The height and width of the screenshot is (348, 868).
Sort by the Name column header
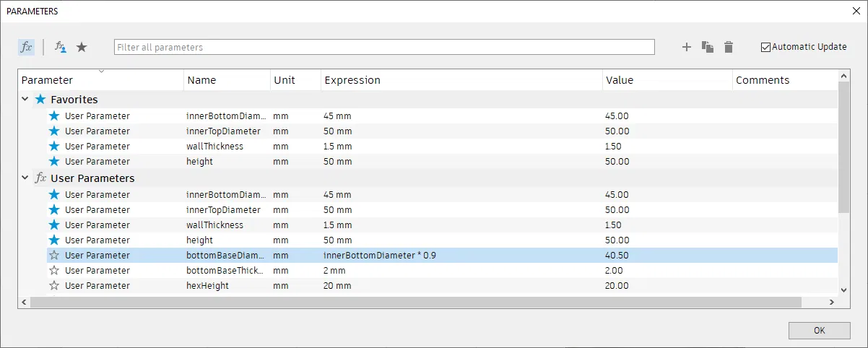tap(201, 80)
